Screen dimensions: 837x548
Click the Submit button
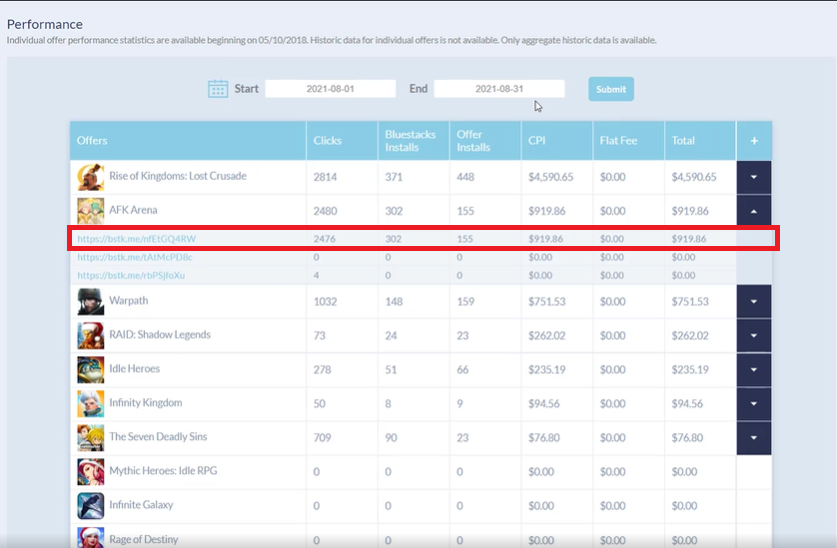click(611, 89)
